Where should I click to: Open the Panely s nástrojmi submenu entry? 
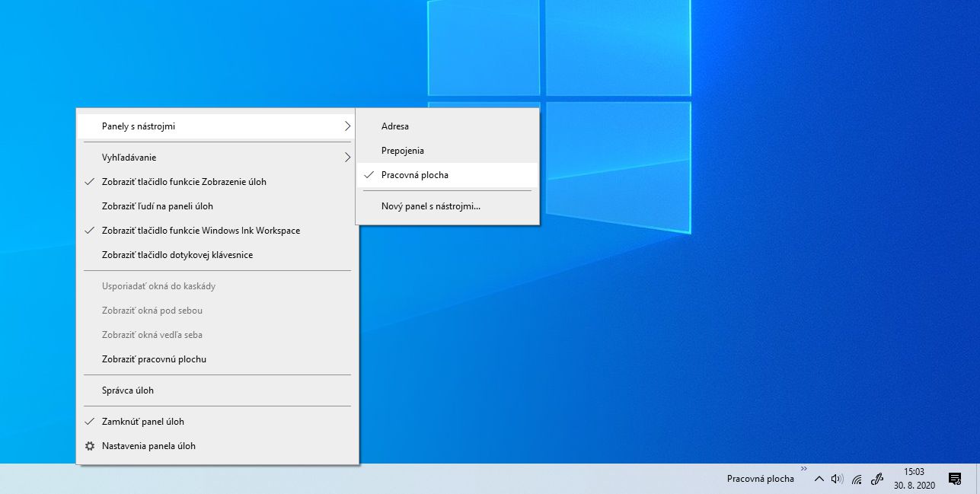click(x=217, y=126)
